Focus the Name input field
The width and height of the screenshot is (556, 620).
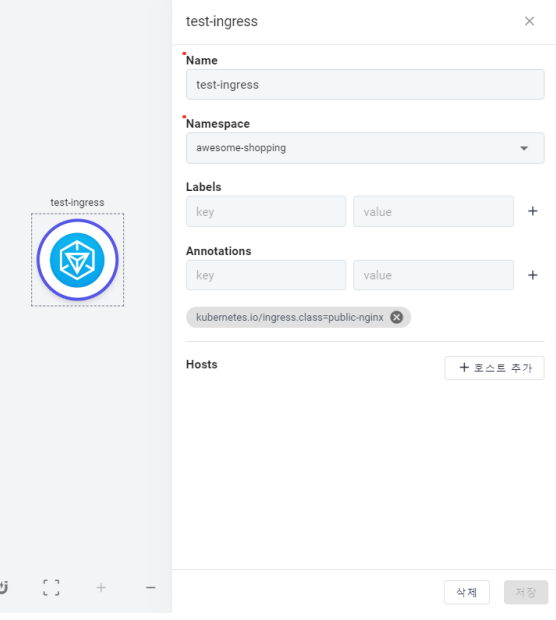365,85
